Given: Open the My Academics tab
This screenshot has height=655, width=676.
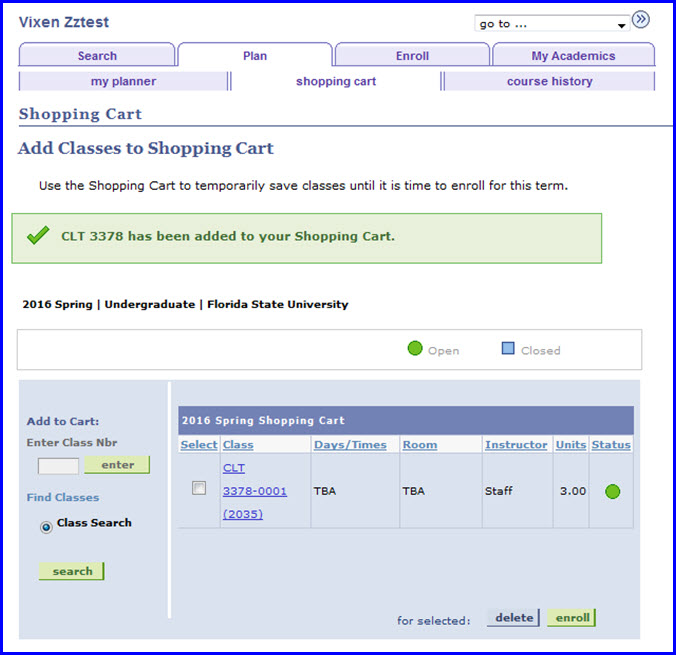Looking at the screenshot, I should [573, 55].
